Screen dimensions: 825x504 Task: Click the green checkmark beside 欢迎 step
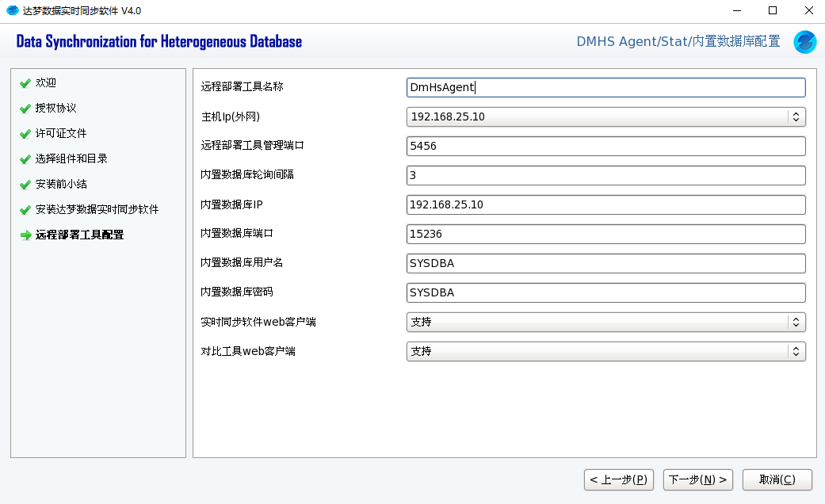[x=24, y=82]
